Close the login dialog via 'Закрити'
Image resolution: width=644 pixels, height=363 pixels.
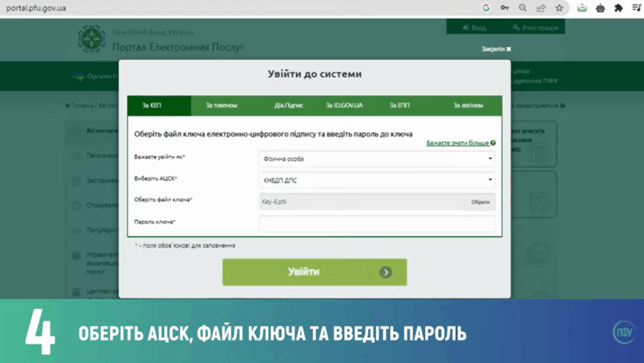pyautogui.click(x=496, y=49)
